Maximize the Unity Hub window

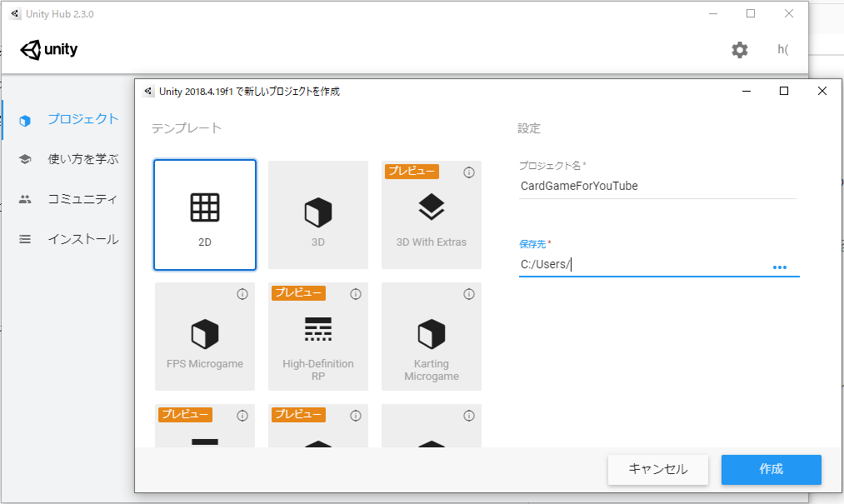(751, 14)
